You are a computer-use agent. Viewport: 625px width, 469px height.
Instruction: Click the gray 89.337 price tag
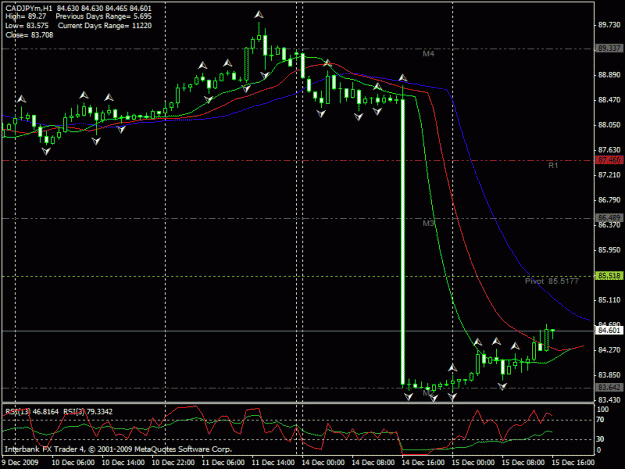(x=609, y=48)
